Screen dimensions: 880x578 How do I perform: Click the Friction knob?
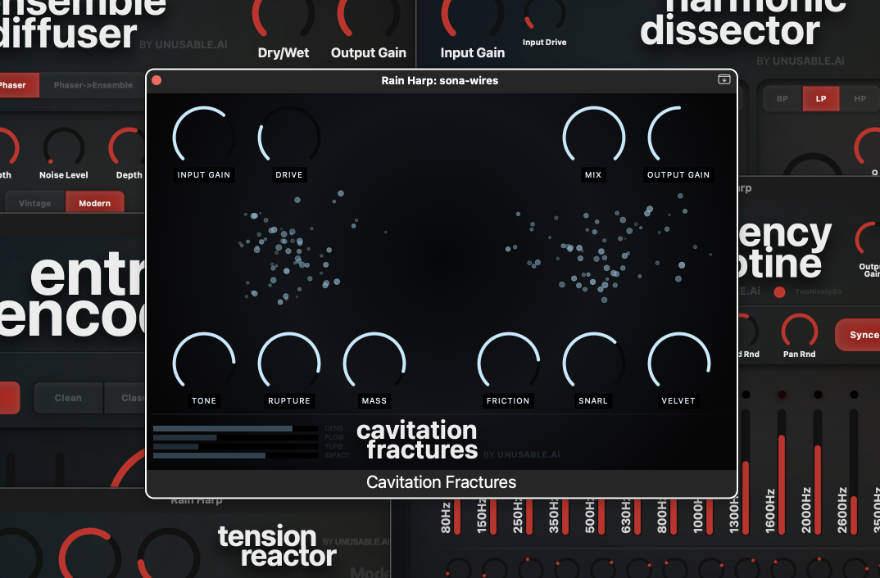click(508, 362)
